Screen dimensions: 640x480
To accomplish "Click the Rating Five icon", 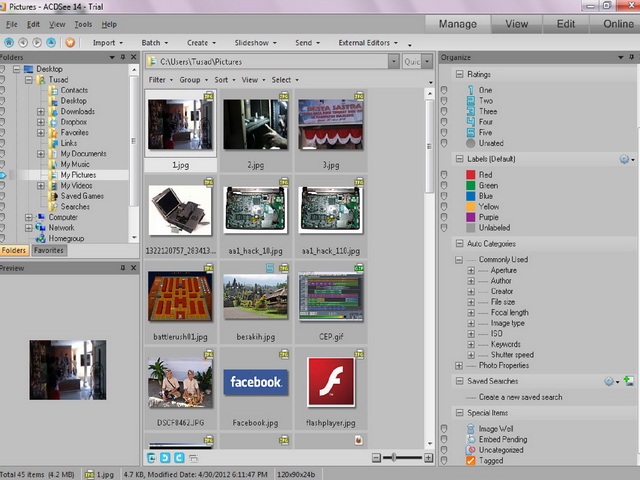I will tap(470, 132).
